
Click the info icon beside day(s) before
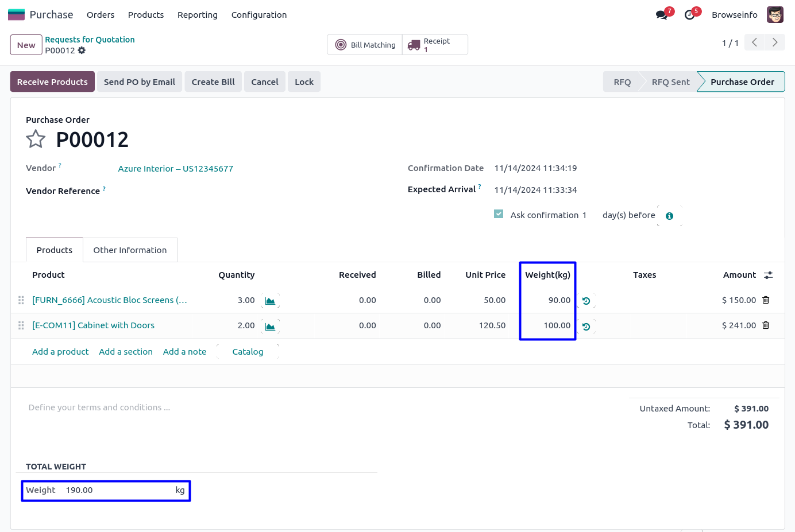[x=669, y=216]
